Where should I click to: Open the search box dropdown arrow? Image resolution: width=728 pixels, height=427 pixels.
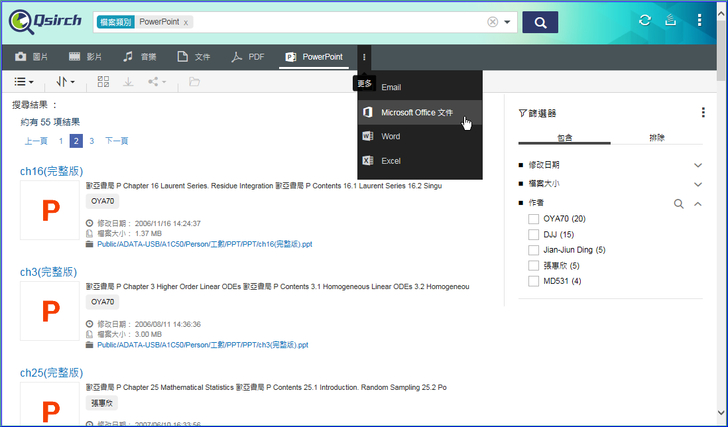pos(508,22)
